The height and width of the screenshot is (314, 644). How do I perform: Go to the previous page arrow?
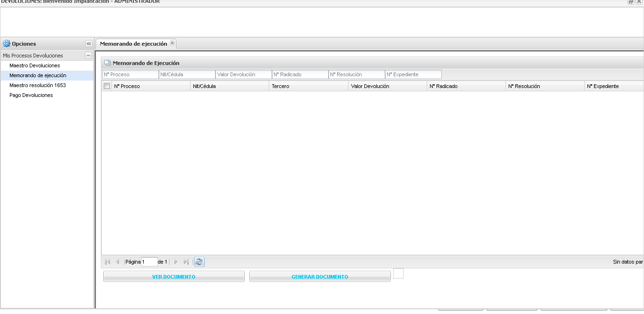(x=117, y=262)
